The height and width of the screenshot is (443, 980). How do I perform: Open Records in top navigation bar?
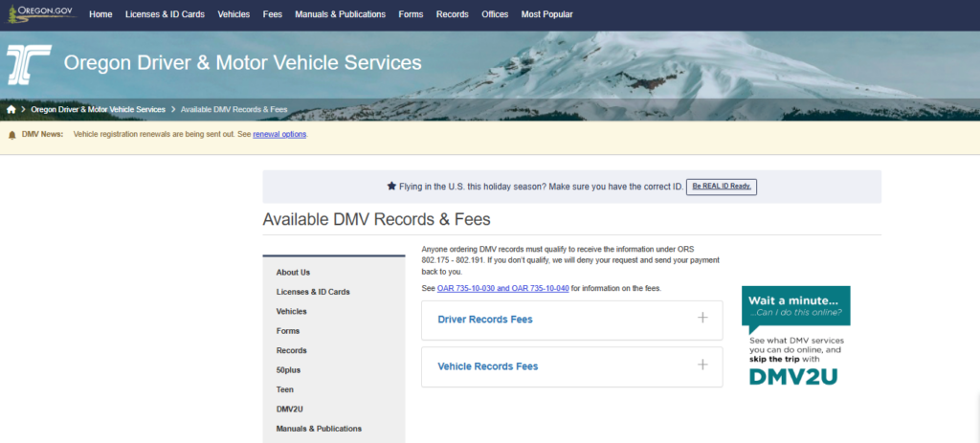coord(453,14)
